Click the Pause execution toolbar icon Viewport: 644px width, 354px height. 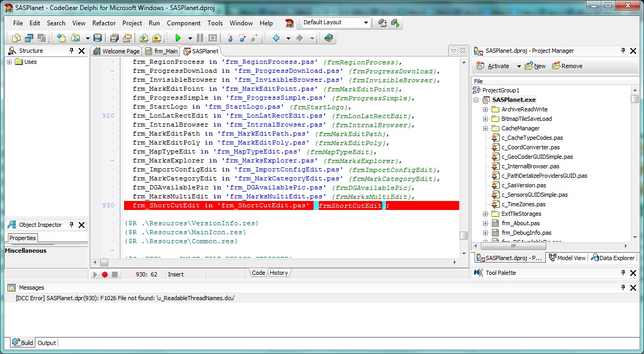click(x=200, y=38)
